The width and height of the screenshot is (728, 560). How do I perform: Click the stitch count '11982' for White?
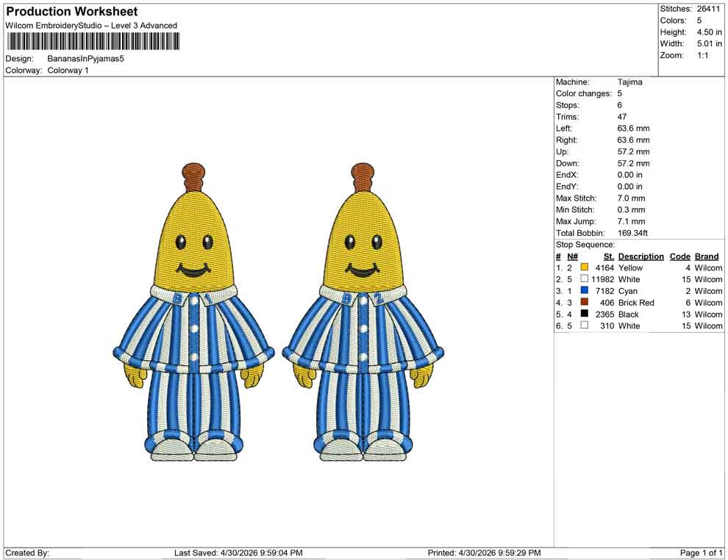coord(603,279)
